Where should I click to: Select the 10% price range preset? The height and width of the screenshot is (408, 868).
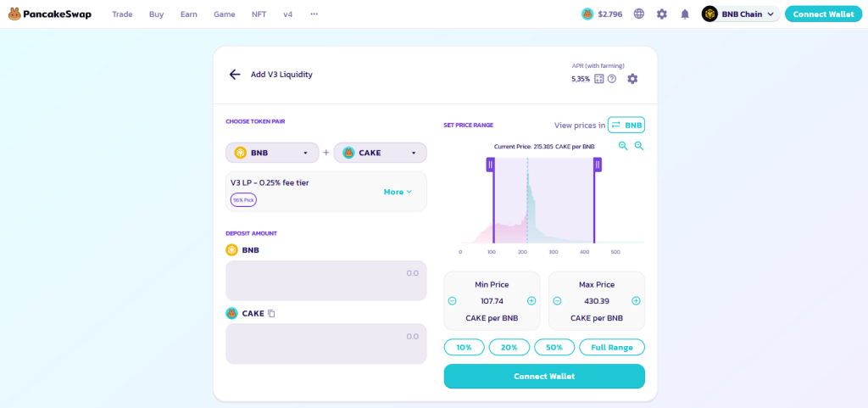(464, 347)
